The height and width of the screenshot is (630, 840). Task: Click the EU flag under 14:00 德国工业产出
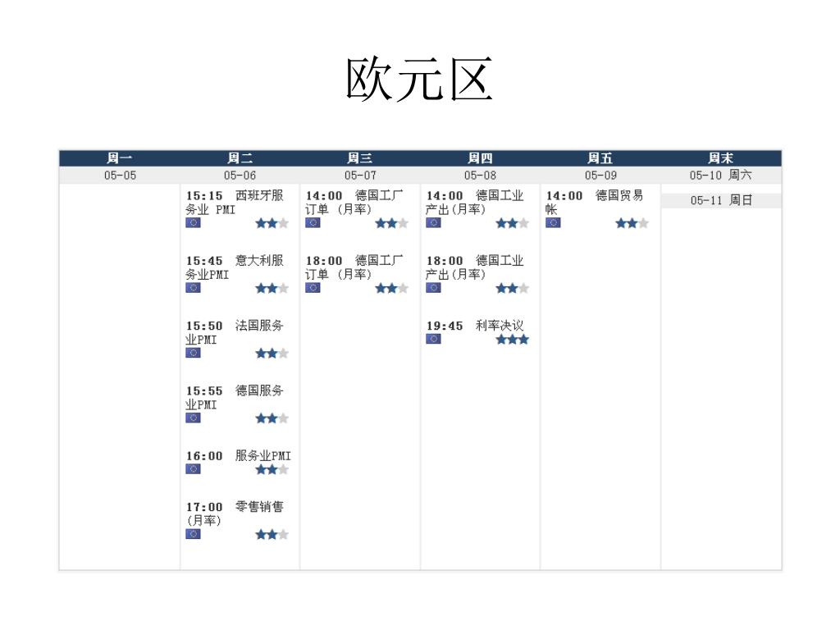pyautogui.click(x=433, y=222)
